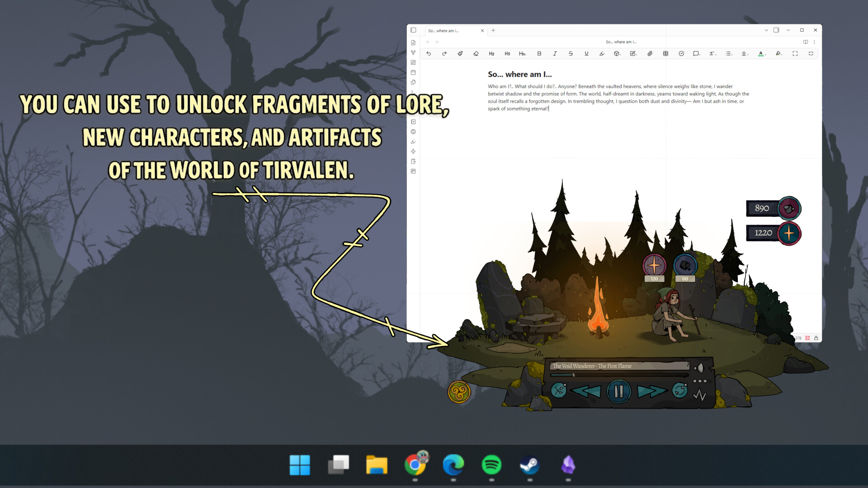Click the golden triskelion emblem button
868x488 pixels.
pos(459,392)
